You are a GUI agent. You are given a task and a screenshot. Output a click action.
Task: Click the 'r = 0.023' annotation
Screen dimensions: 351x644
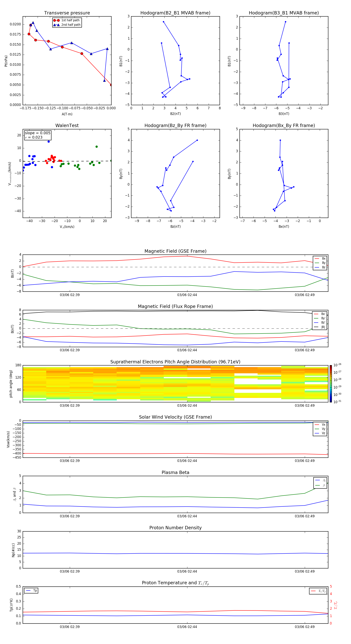(34, 137)
